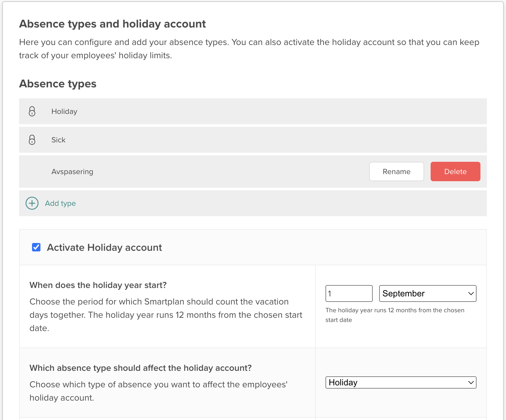Click the lock icon next to Sick
Image resolution: width=506 pixels, height=420 pixels.
coord(32,140)
